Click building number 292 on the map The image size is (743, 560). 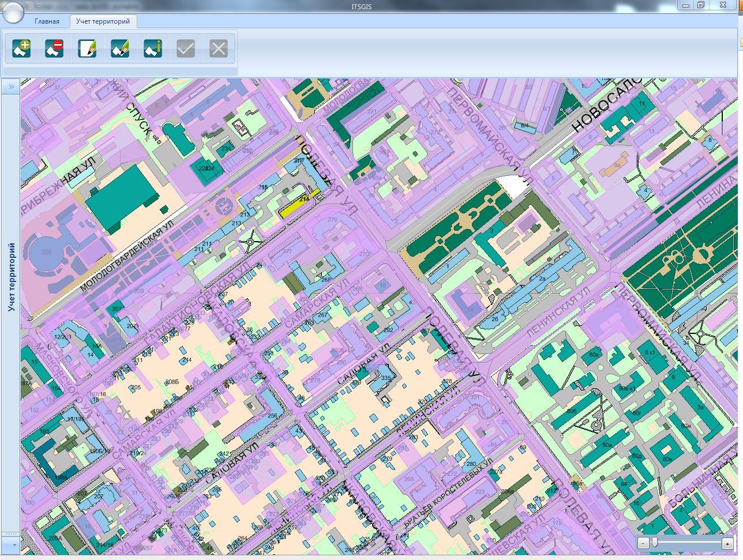point(388,330)
